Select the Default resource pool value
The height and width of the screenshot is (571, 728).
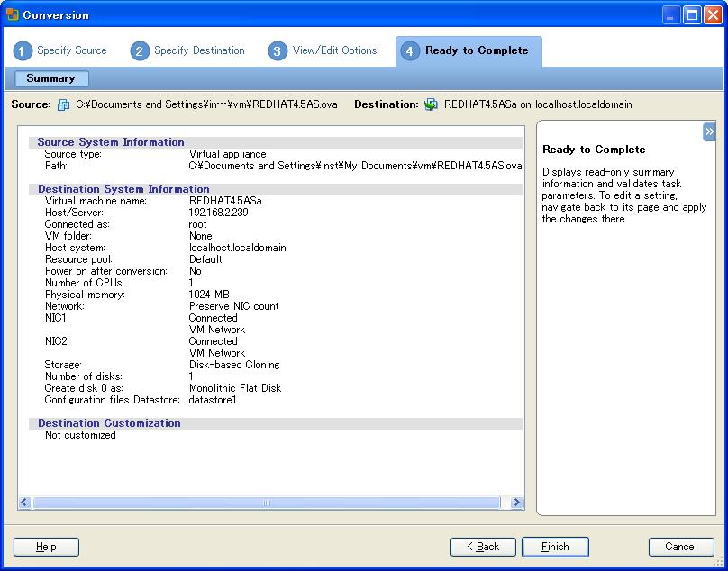tap(205, 259)
